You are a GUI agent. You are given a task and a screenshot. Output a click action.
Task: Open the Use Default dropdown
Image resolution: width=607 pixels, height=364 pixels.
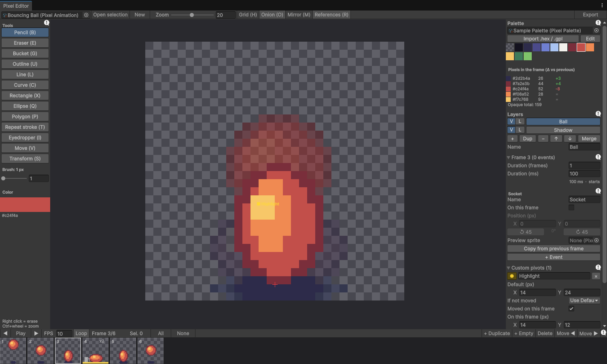[x=584, y=301]
